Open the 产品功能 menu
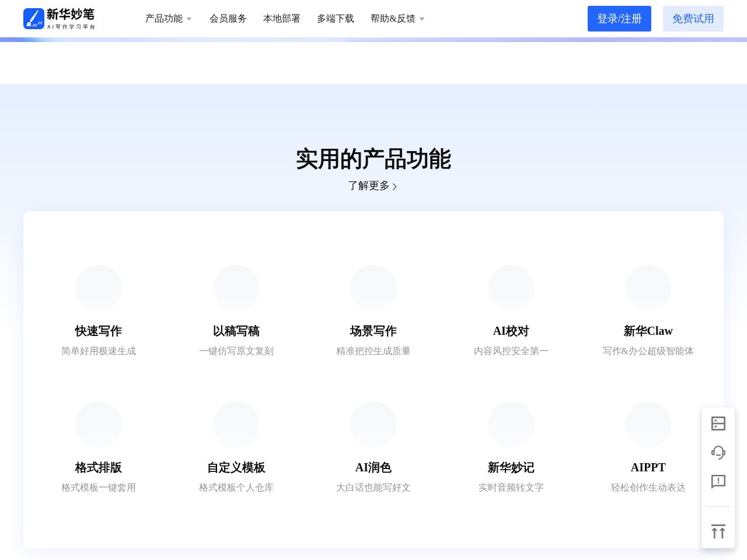This screenshot has width=747, height=560. point(164,19)
